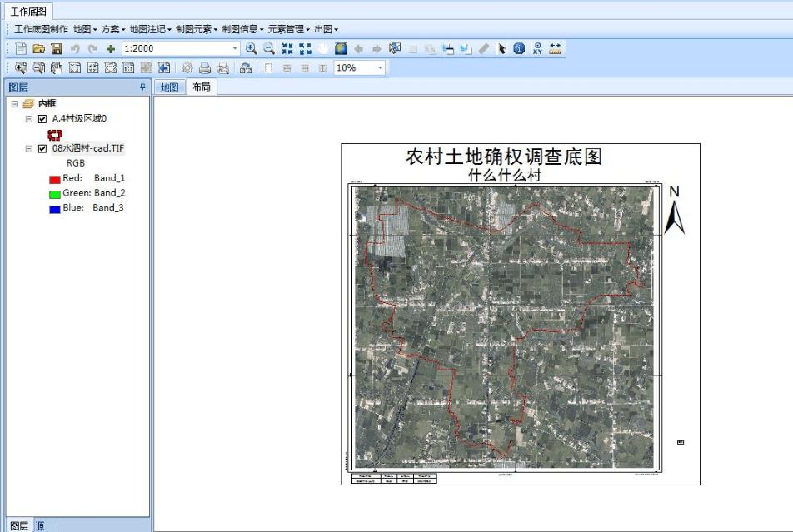
Task: Switch to the 源 tab at panel bottom
Action: coord(40,525)
